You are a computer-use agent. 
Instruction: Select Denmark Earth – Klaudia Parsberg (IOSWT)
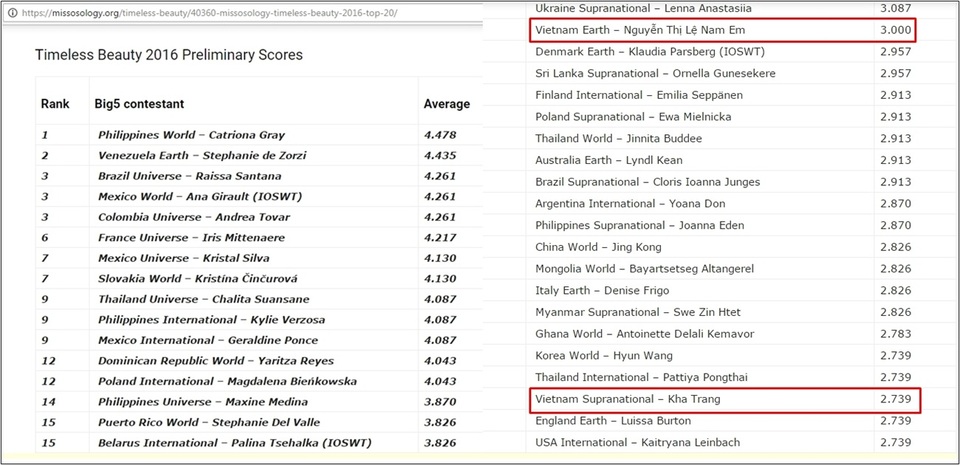pyautogui.click(x=650, y=51)
